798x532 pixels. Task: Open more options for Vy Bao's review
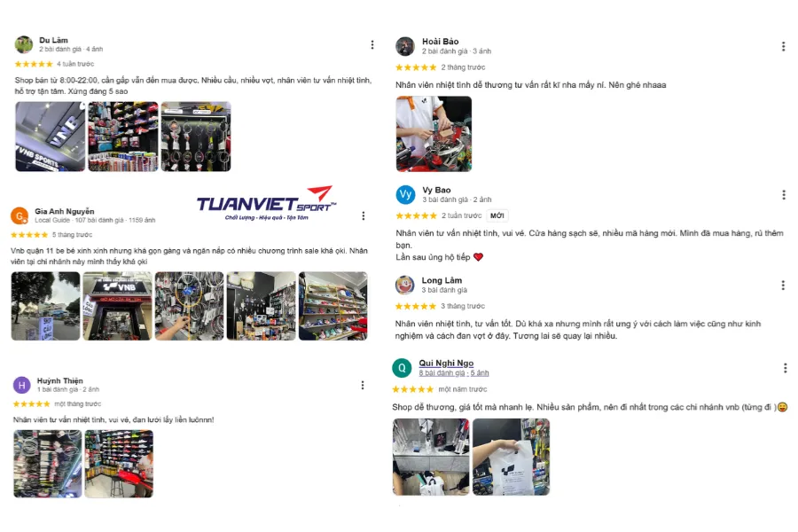click(x=783, y=195)
